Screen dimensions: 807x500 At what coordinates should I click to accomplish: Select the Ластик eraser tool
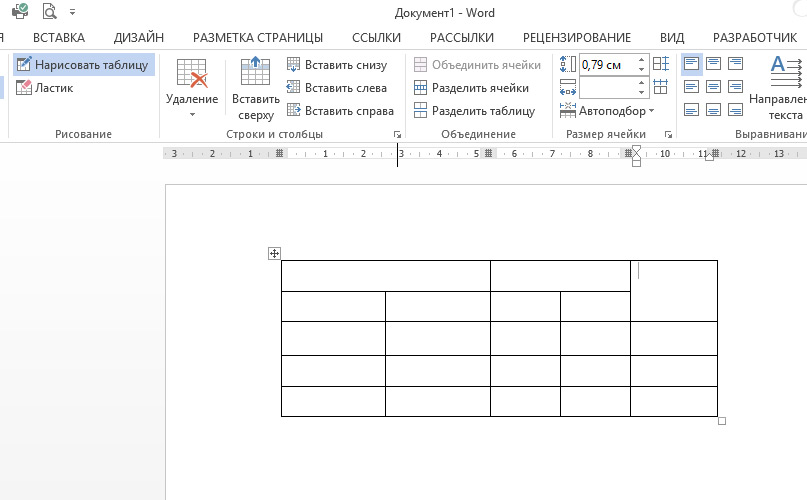[x=45, y=88]
